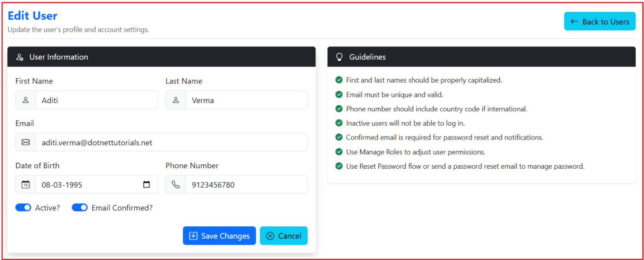Click the phone icon beside Phone Number field

176,184
